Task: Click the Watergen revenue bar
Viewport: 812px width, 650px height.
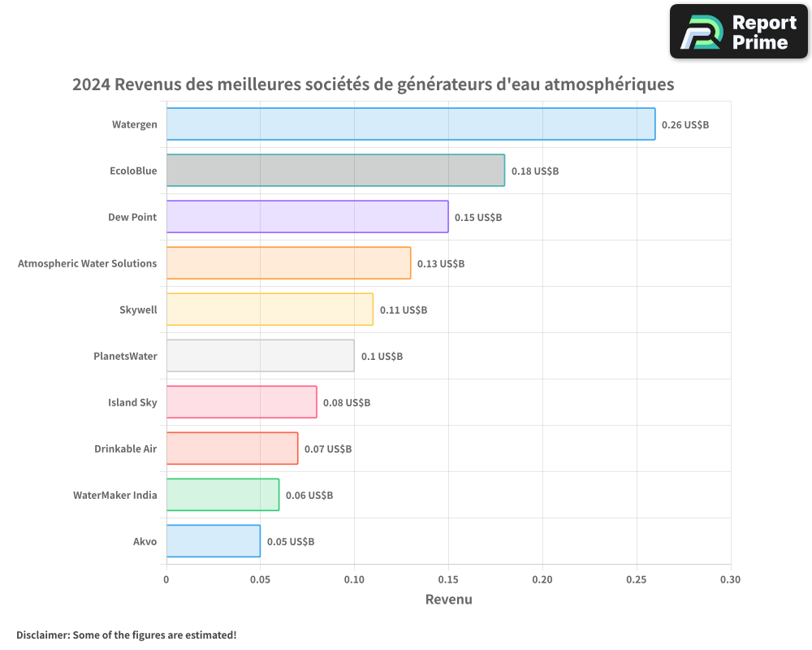Action: [410, 124]
